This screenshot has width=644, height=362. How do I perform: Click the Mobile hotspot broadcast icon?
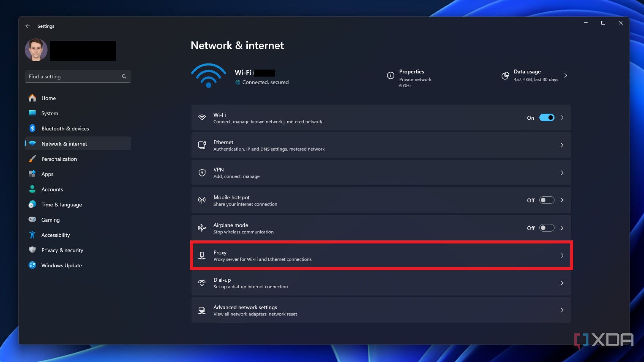coord(202,200)
